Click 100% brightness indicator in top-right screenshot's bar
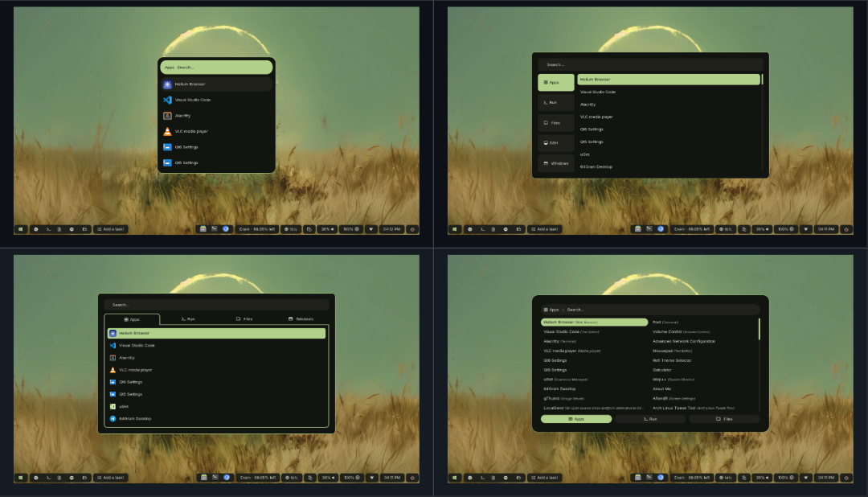868x497 pixels. [x=785, y=229]
